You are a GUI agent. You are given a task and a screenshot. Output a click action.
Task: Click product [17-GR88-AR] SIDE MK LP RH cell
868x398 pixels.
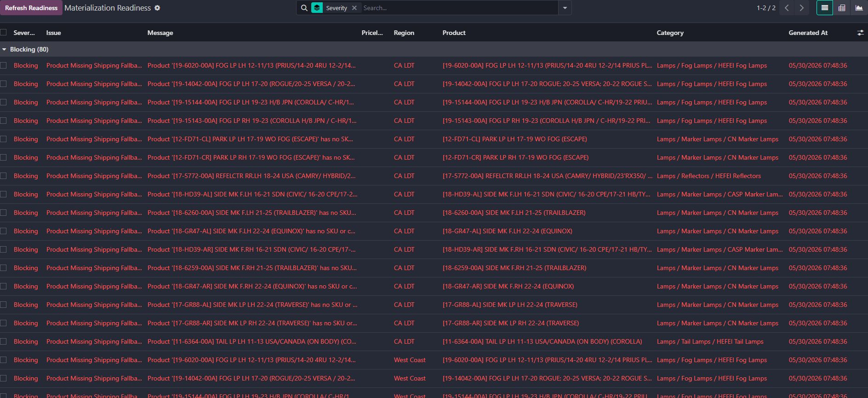point(511,323)
